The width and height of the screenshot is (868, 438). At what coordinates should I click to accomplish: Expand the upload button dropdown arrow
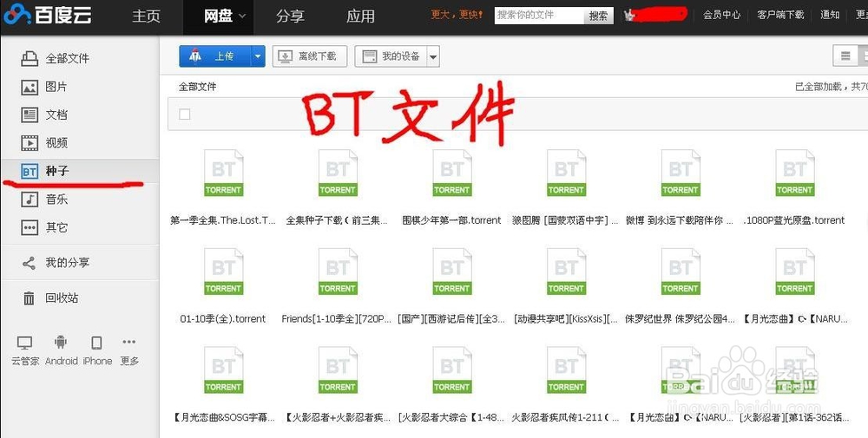[x=258, y=56]
